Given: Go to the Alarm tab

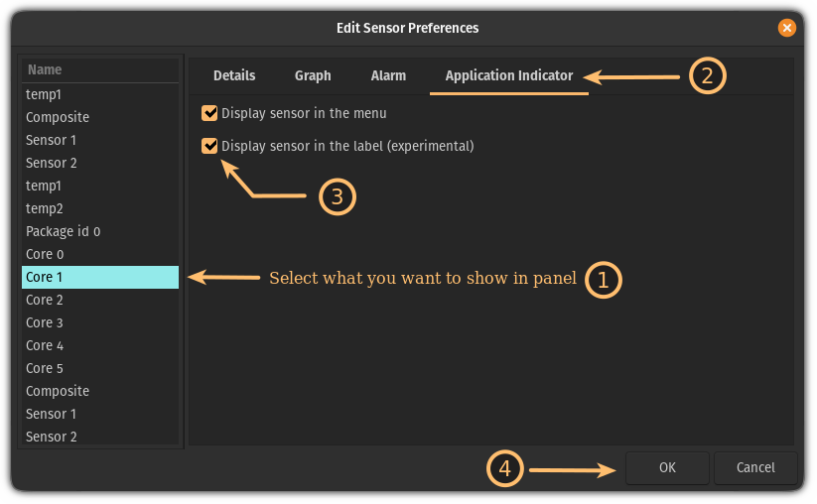Looking at the screenshot, I should (x=388, y=75).
